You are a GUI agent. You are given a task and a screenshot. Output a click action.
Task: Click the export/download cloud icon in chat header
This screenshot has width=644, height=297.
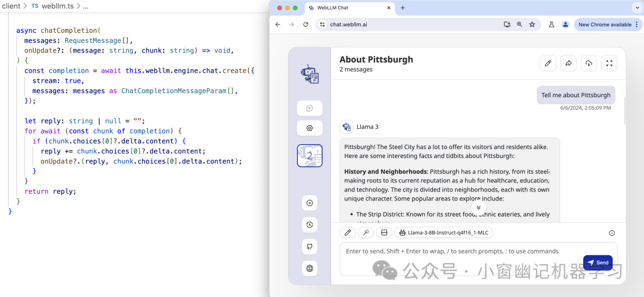pyautogui.click(x=589, y=63)
